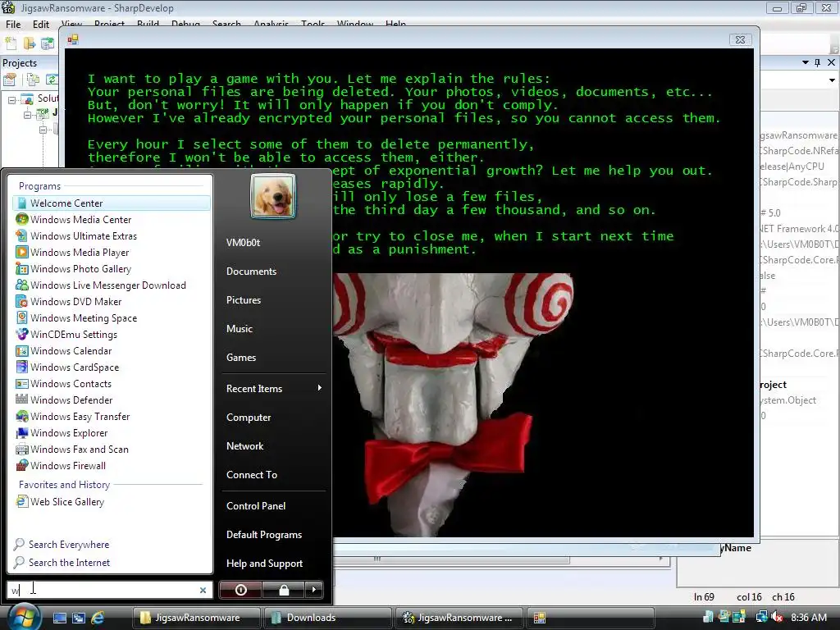840x630 pixels.
Task: Open File menu in SharpDevelop
Action: tap(13, 24)
